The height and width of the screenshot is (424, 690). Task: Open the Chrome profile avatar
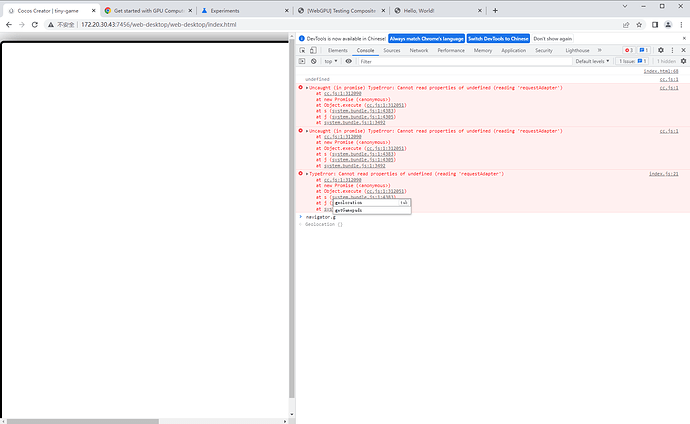pos(668,25)
